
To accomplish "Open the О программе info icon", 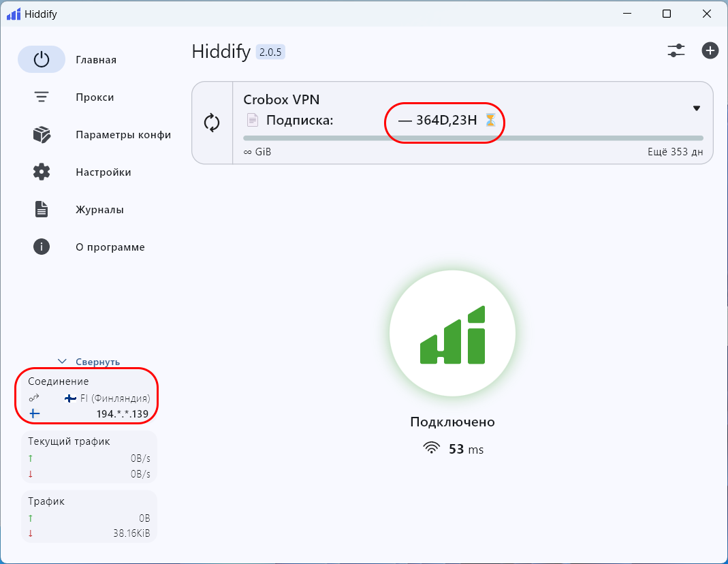I will [x=42, y=247].
